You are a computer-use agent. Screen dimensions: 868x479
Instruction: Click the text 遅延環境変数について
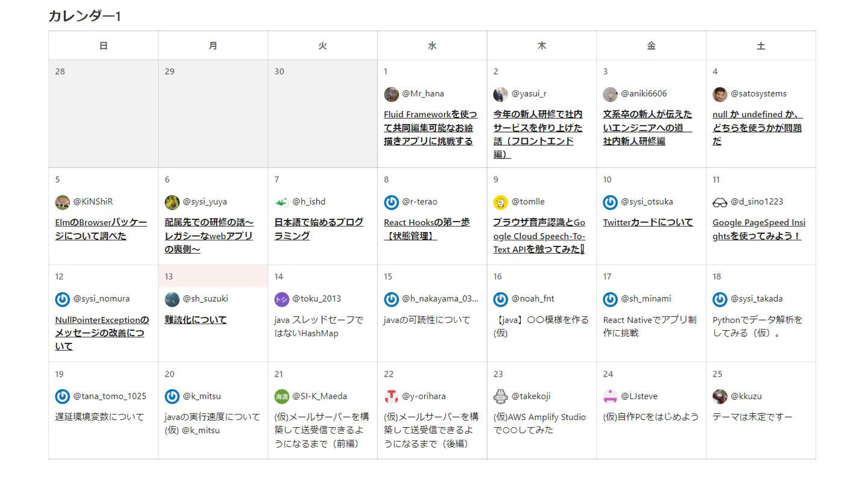tap(99, 417)
